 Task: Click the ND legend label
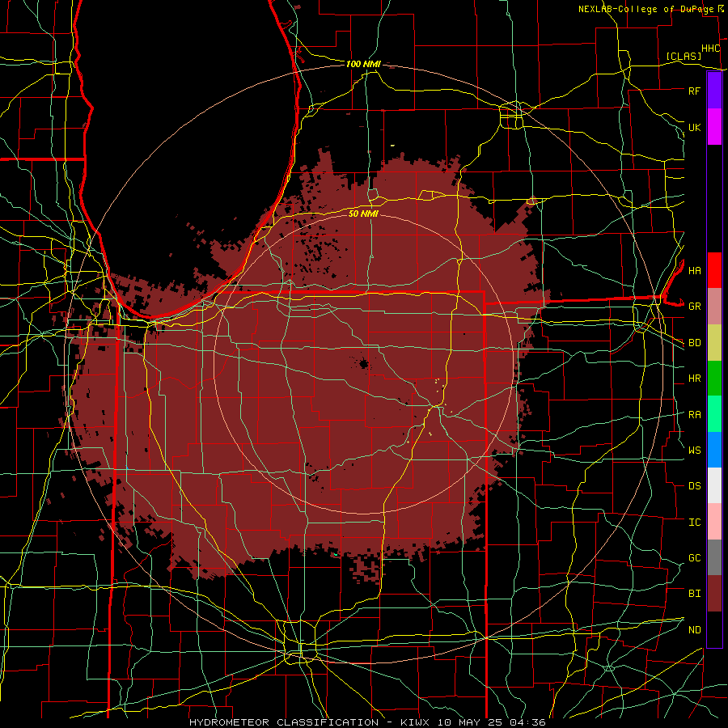point(694,630)
